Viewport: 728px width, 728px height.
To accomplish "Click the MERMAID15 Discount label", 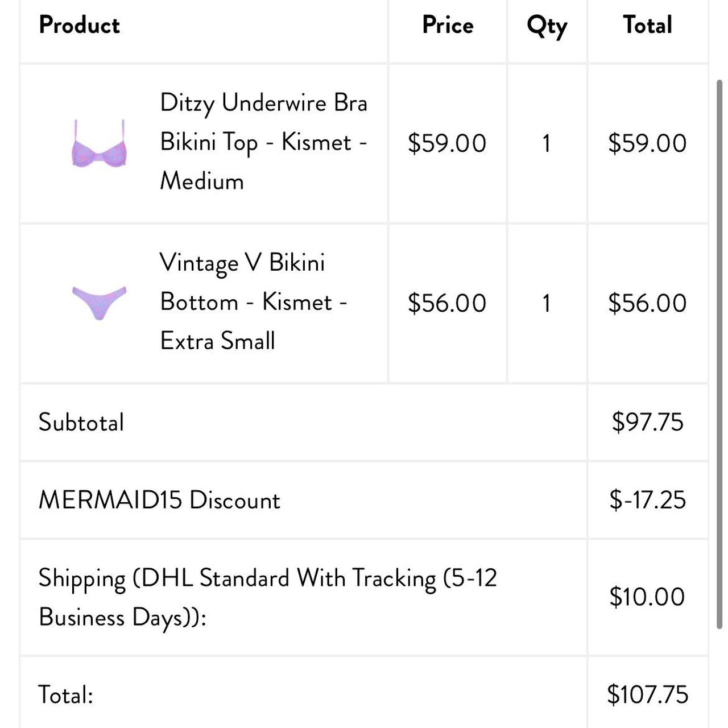I will [159, 500].
